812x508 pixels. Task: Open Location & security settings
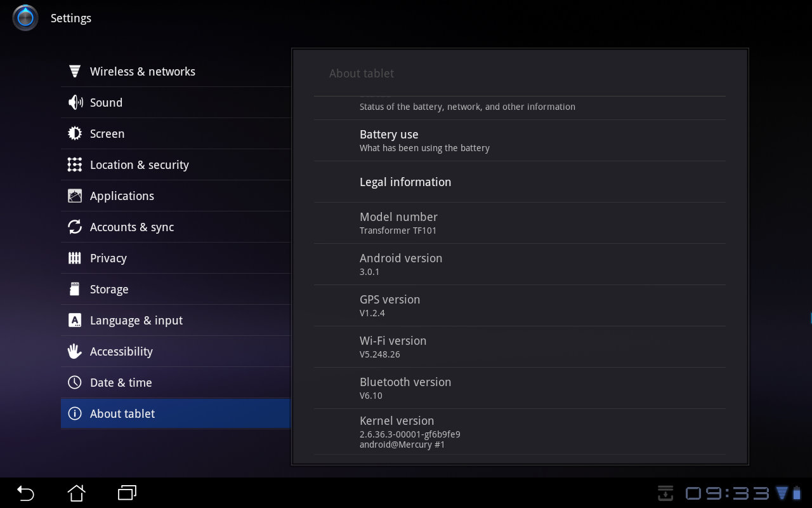click(176, 164)
